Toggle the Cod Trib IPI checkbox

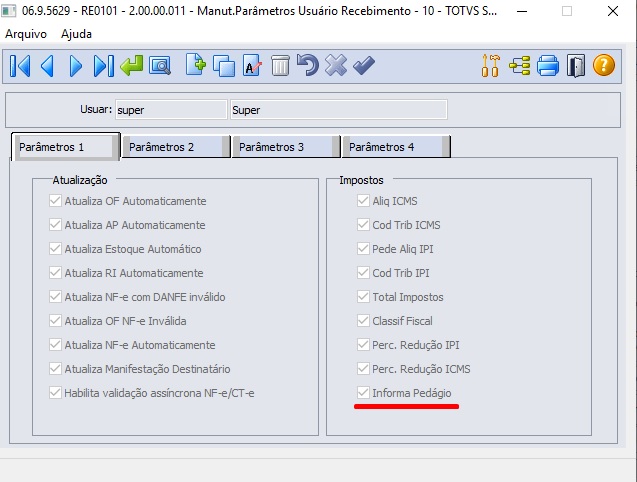coord(363,273)
